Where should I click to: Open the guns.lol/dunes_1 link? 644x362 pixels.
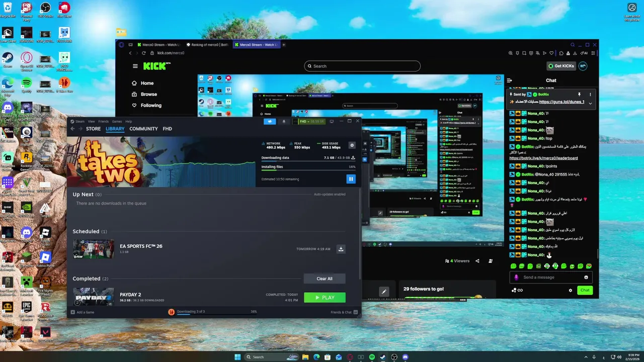tap(562, 102)
